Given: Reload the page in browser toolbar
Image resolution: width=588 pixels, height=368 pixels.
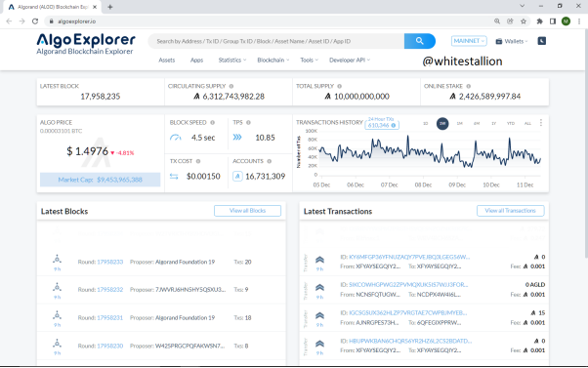Looking at the screenshot, I should coord(35,21).
